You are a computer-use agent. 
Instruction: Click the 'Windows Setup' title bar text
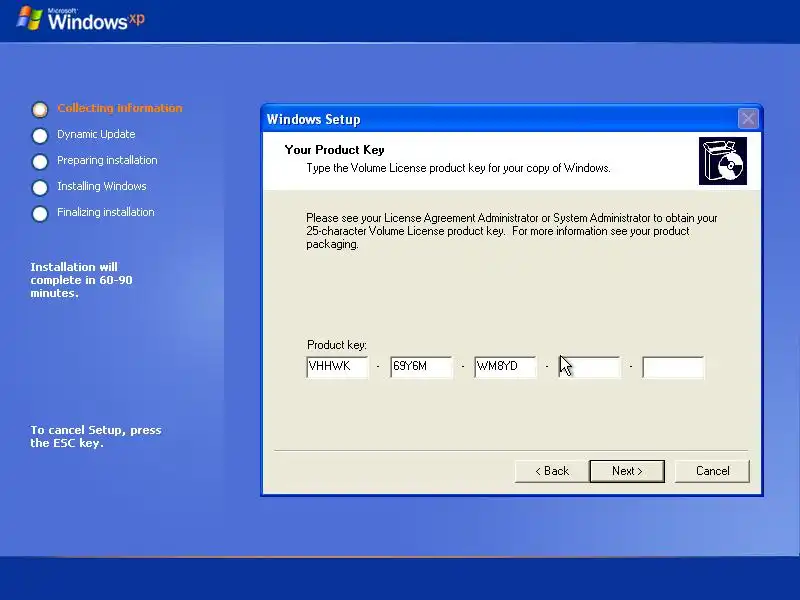tap(313, 119)
